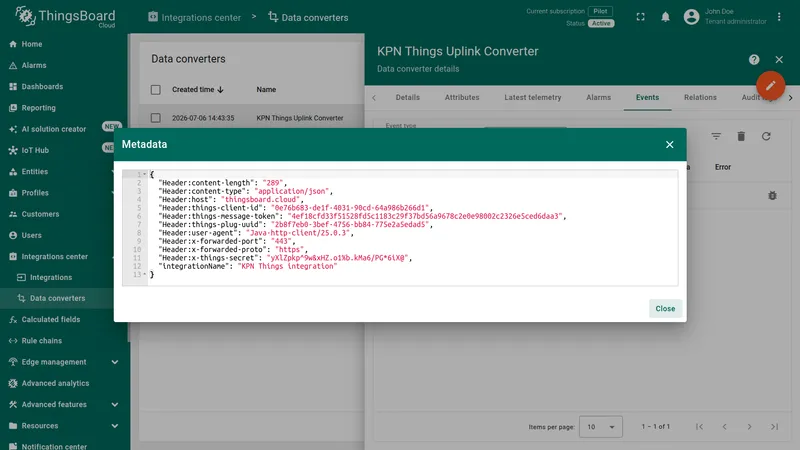800x450 pixels.
Task: Select Data converters in the sidebar
Action: click(x=57, y=298)
